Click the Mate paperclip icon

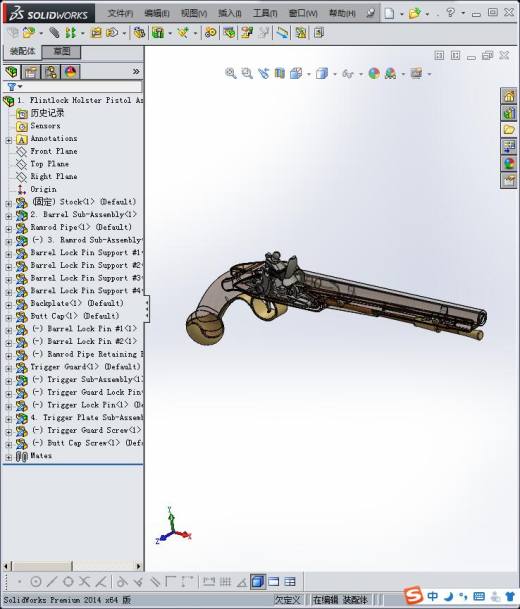(54, 33)
